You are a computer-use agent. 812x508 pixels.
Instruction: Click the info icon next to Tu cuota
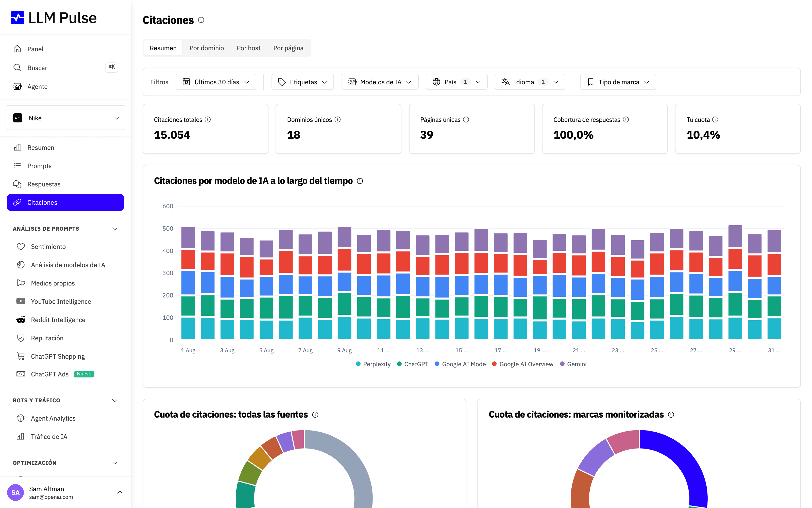(715, 120)
